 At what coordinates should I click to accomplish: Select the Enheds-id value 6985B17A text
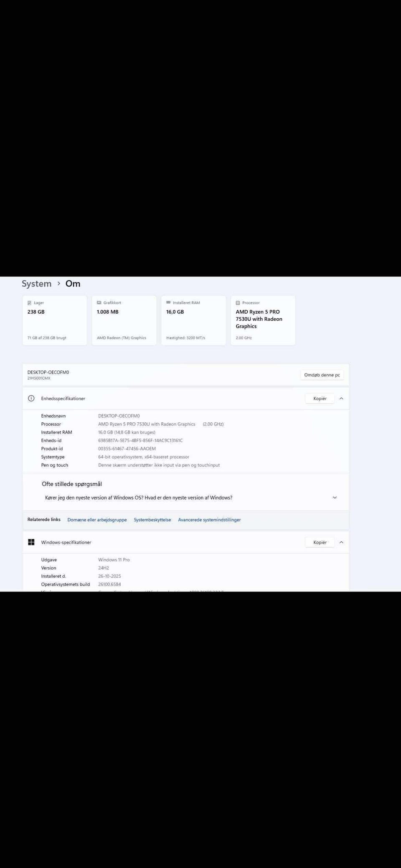pos(140,441)
